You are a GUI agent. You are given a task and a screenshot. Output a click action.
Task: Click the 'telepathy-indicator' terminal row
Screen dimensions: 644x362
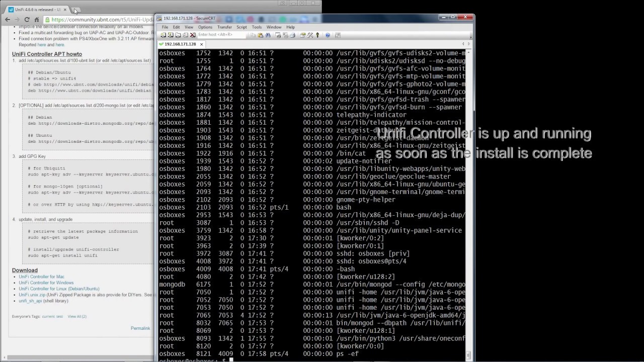(x=312, y=115)
